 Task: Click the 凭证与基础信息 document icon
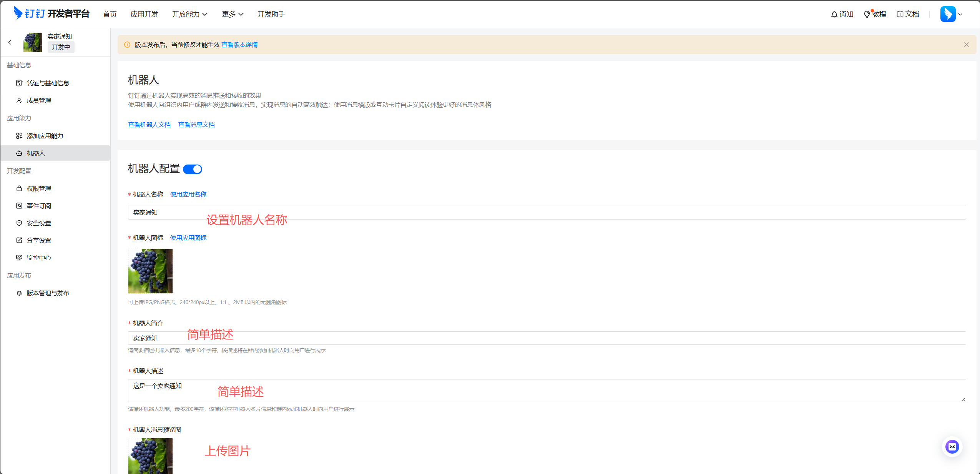tap(19, 83)
